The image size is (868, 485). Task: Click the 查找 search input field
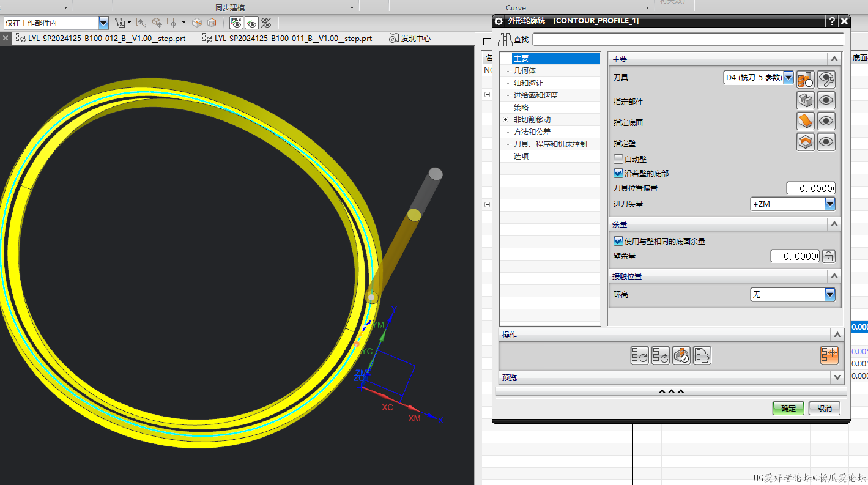click(x=688, y=40)
